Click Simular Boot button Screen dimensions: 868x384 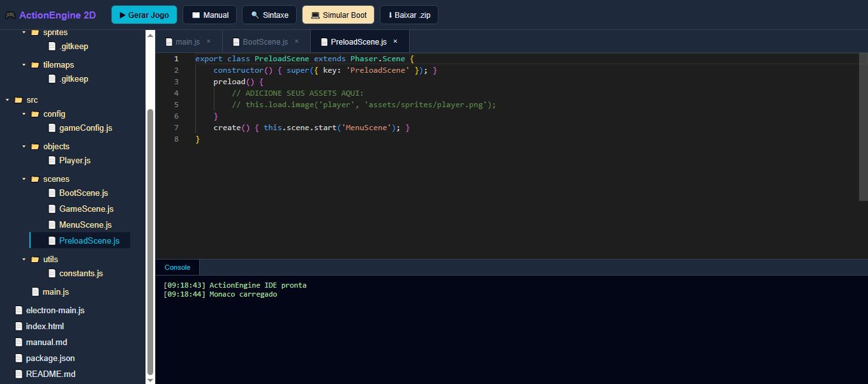338,15
